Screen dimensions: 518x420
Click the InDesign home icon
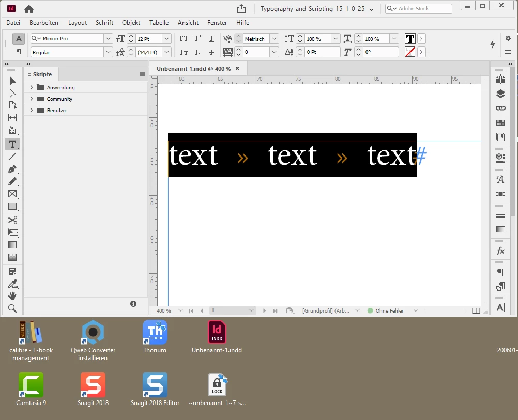click(x=29, y=9)
